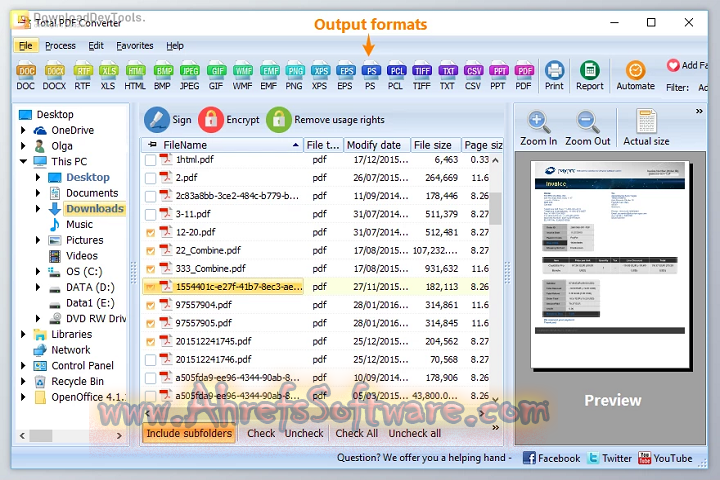720x480 pixels.
Task: Convert to GIF format
Action: pyautogui.click(x=216, y=75)
